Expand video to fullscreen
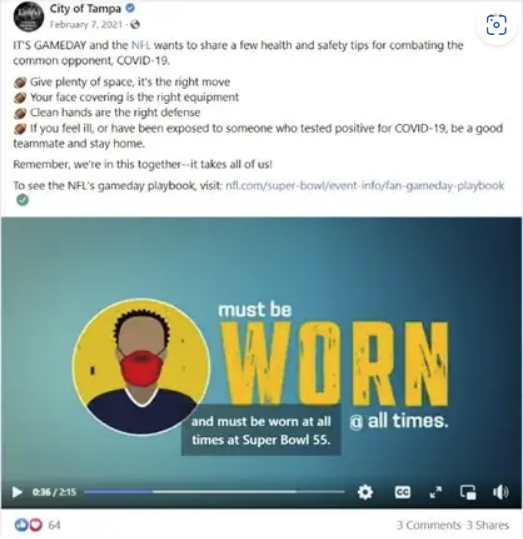Viewport: 523px width, 539px height. pyautogui.click(x=436, y=492)
